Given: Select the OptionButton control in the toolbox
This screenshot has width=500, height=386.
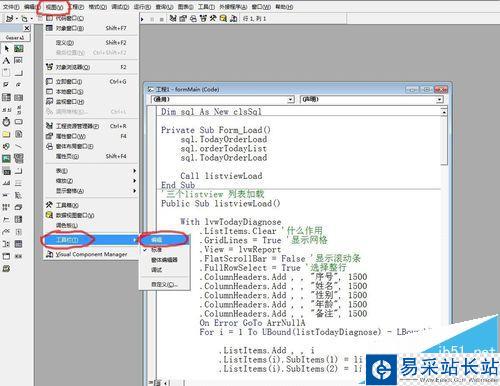Looking at the screenshot, I should 19,85.
